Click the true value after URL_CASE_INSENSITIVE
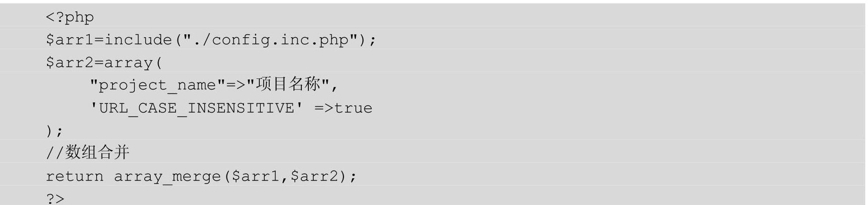 353,108
